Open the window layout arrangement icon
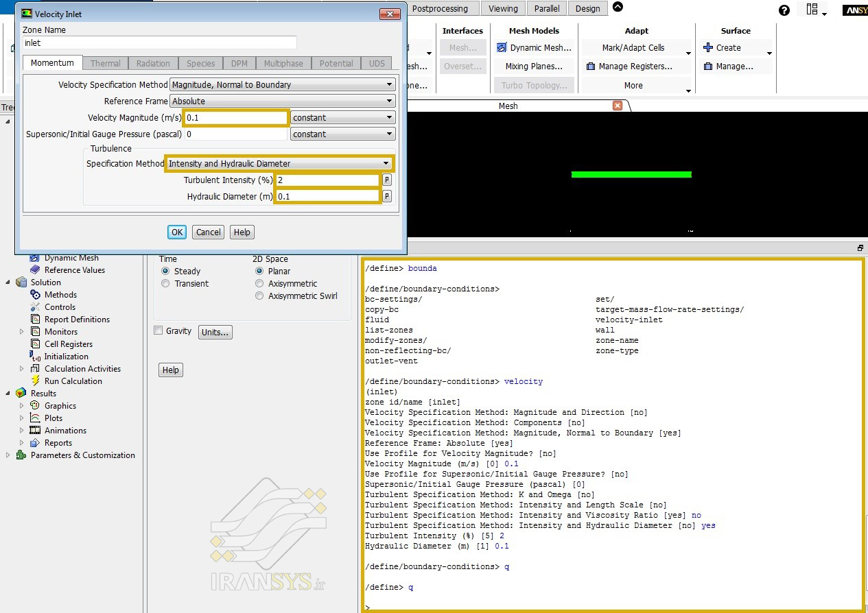This screenshot has height=613, width=868. tap(814, 10)
